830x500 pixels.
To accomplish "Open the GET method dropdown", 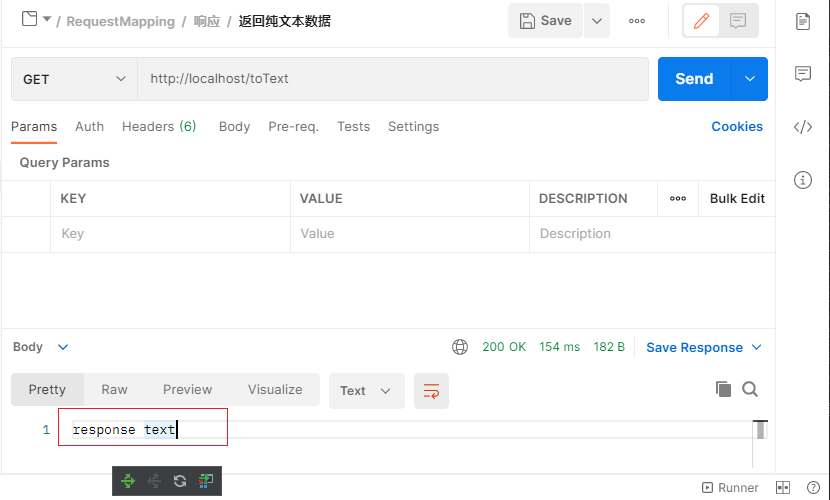I will coord(74,79).
